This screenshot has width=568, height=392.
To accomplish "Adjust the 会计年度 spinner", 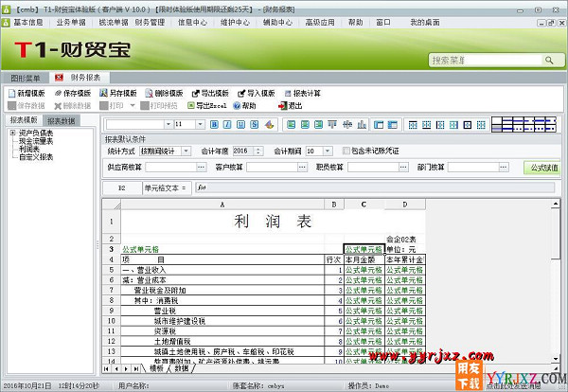I will [x=257, y=151].
